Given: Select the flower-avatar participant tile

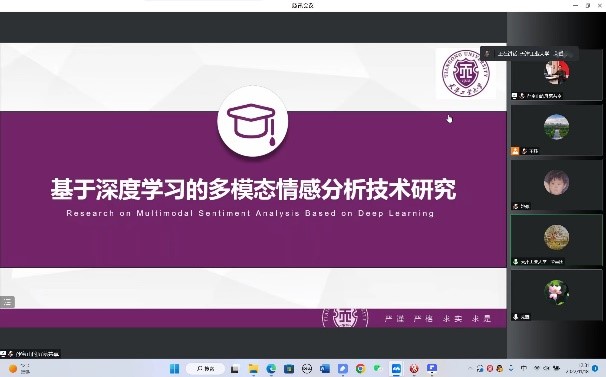Looking at the screenshot, I should [556, 296].
